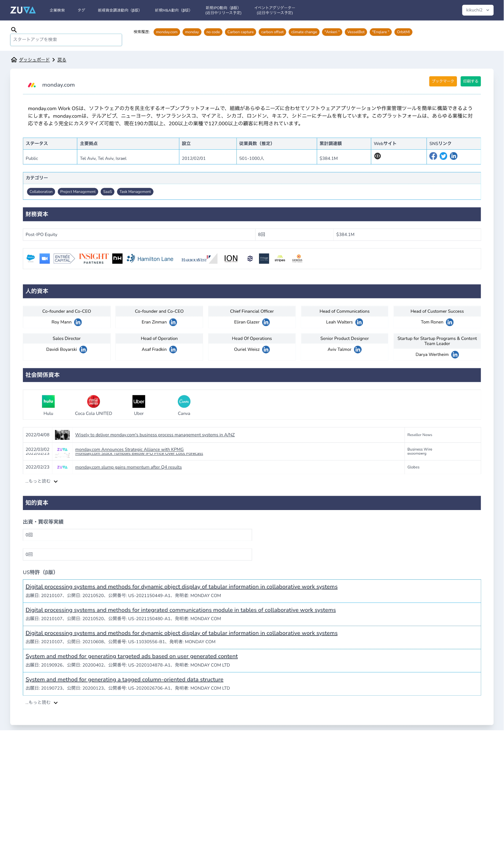Click the ION Crossover Partners logo

231,259
